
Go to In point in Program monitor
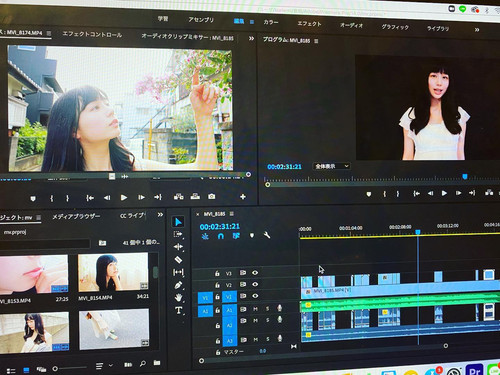416,193
